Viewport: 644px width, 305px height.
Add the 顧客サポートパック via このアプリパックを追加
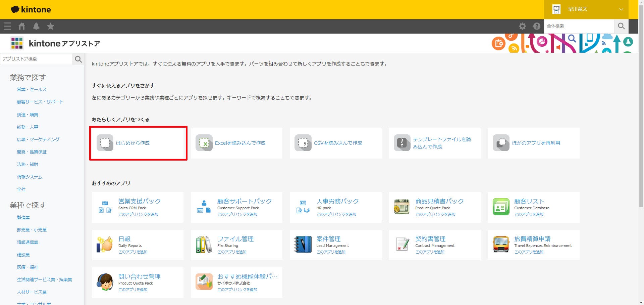coord(237,214)
